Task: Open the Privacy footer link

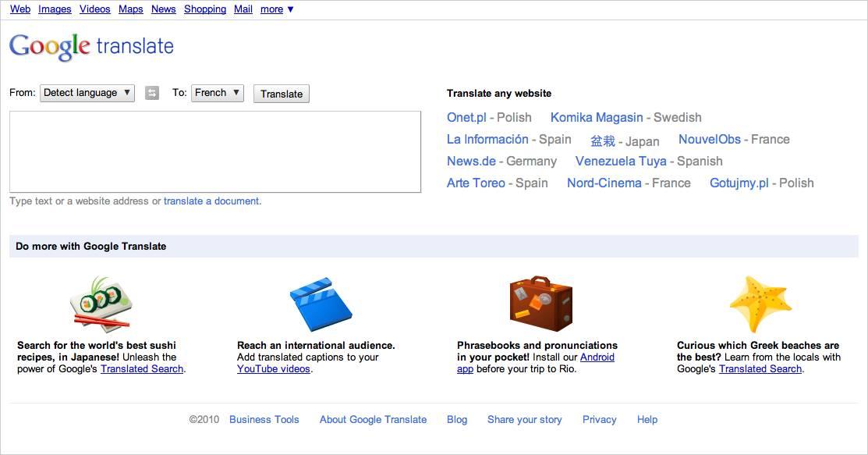Action: point(600,420)
